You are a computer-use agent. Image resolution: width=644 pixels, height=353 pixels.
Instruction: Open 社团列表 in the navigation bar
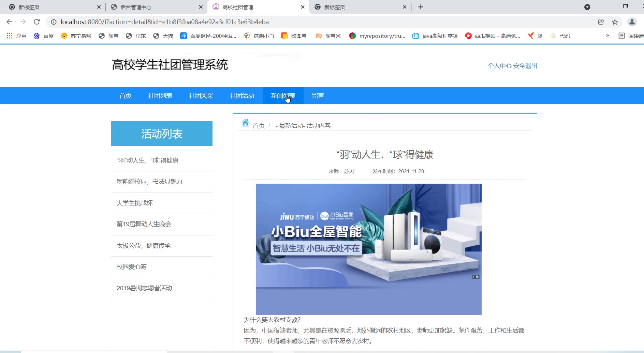[x=160, y=96]
